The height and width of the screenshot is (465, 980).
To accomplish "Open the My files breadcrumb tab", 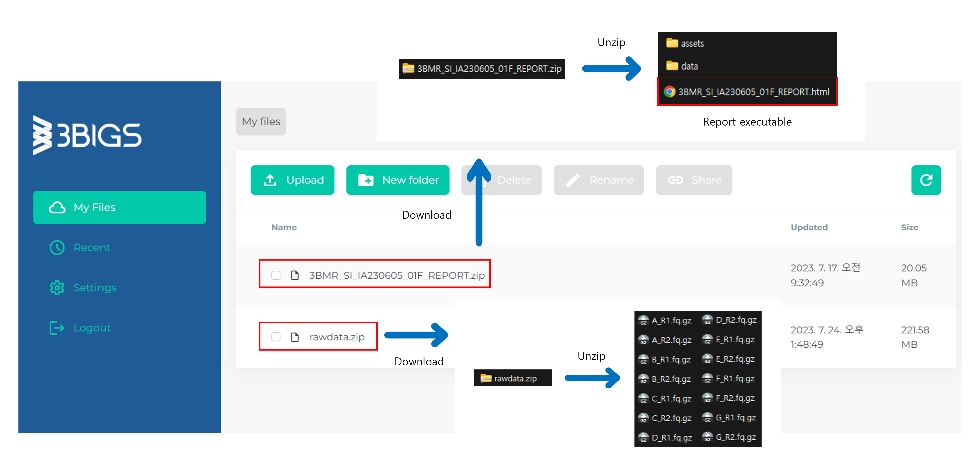I will tap(261, 122).
